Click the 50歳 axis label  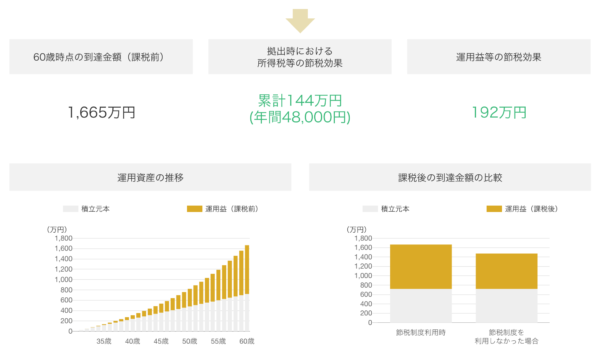click(189, 341)
